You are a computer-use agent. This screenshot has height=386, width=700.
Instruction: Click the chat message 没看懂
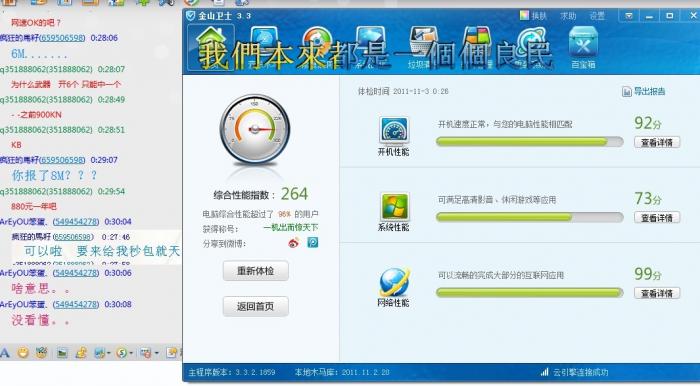tap(40, 320)
